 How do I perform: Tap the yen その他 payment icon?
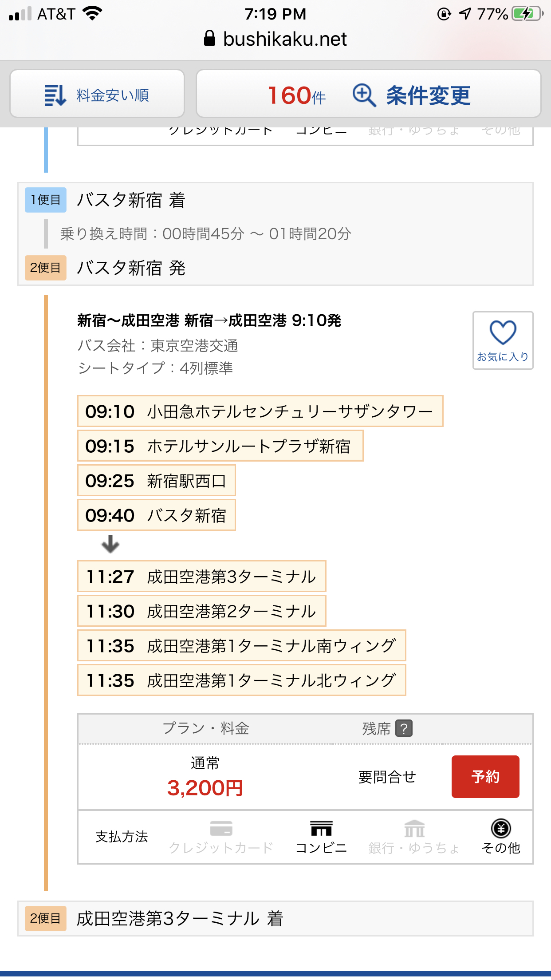click(x=501, y=829)
